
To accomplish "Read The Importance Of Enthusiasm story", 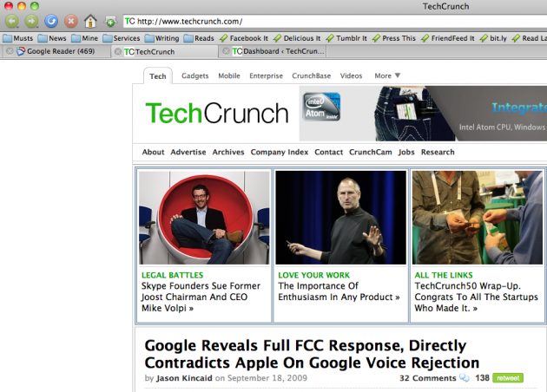I will click(x=339, y=291).
